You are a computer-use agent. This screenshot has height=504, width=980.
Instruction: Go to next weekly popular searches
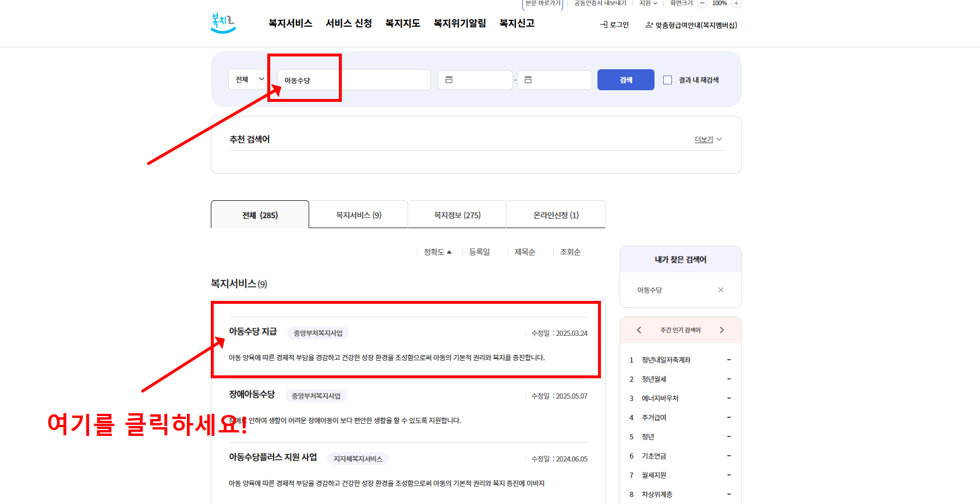pyautogui.click(x=722, y=330)
